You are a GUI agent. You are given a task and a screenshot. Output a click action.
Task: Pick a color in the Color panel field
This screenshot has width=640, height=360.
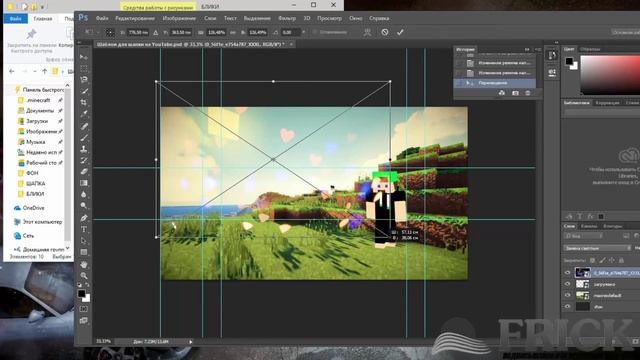click(x=610, y=76)
